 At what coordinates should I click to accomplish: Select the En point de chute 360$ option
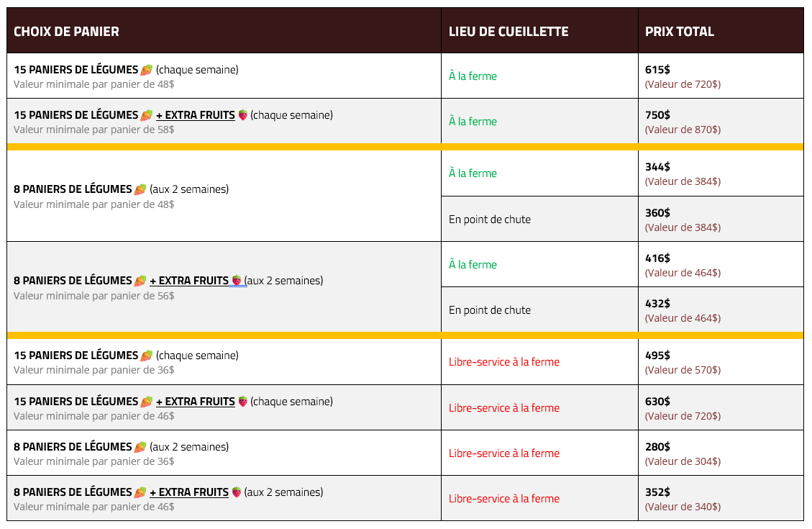(490, 220)
